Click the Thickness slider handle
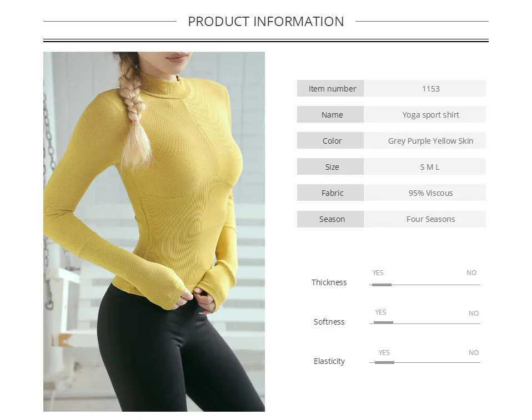 (x=382, y=285)
